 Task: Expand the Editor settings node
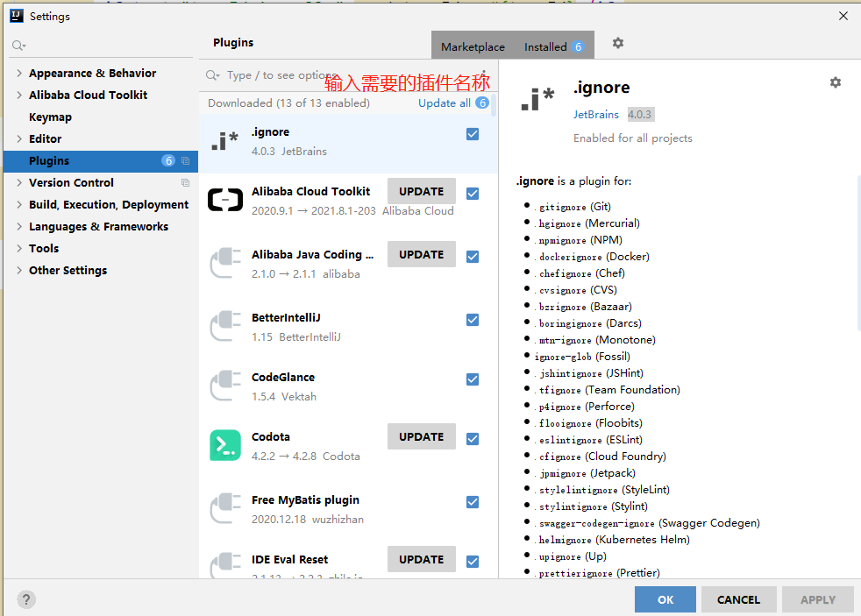point(19,138)
